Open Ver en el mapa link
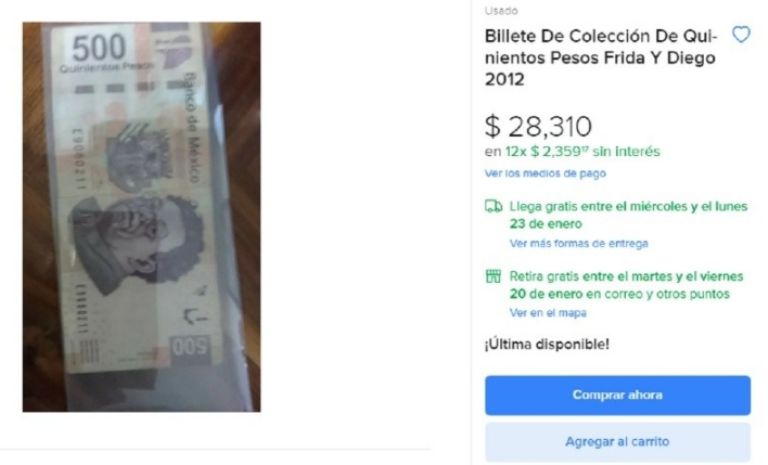Viewport: 768px width, 465px height. pos(548,313)
